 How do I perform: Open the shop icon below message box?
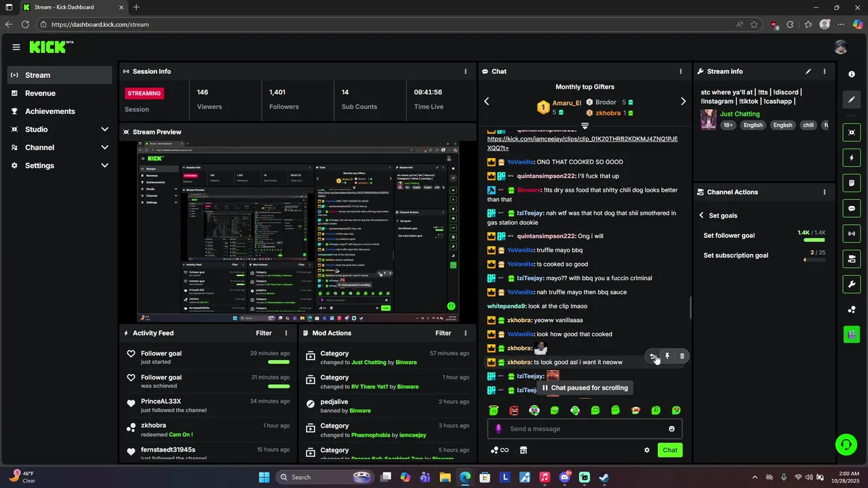[524, 450]
